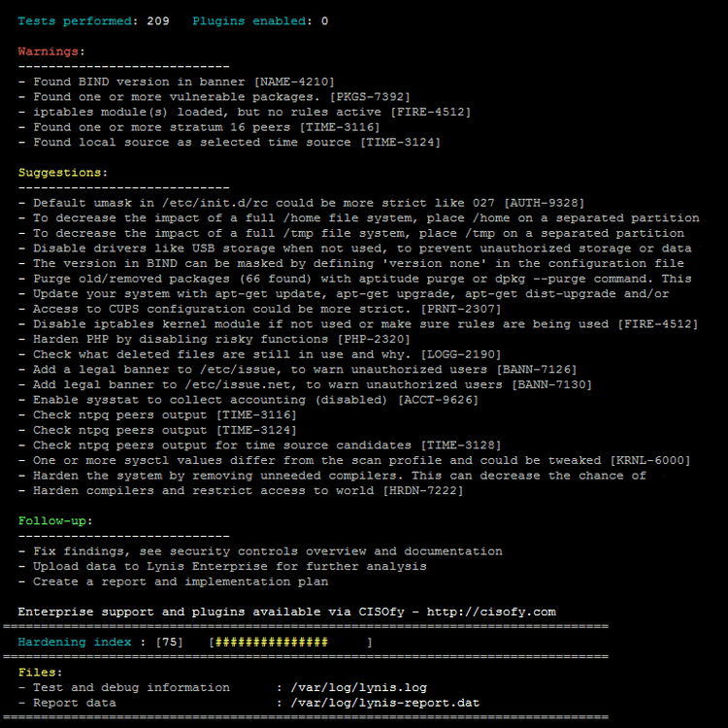Image resolution: width=728 pixels, height=728 pixels.
Task: Click the TIME-3128 time source candidates line
Action: tap(259, 446)
